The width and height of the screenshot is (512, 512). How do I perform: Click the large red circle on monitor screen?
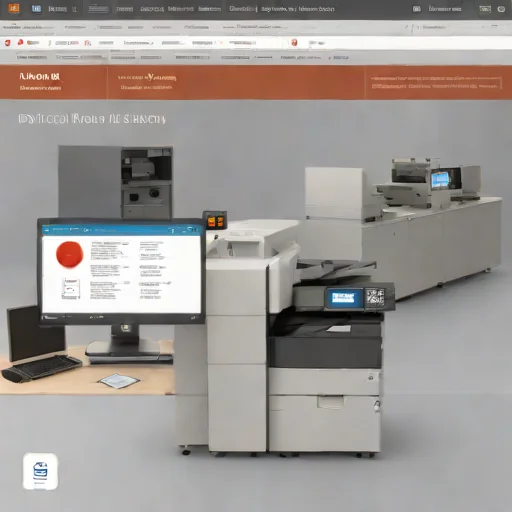pyautogui.click(x=69, y=254)
